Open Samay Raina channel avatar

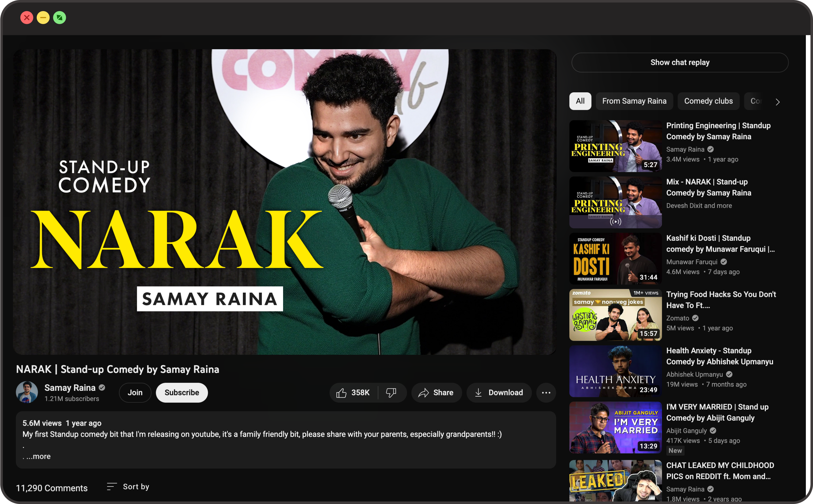(27, 392)
